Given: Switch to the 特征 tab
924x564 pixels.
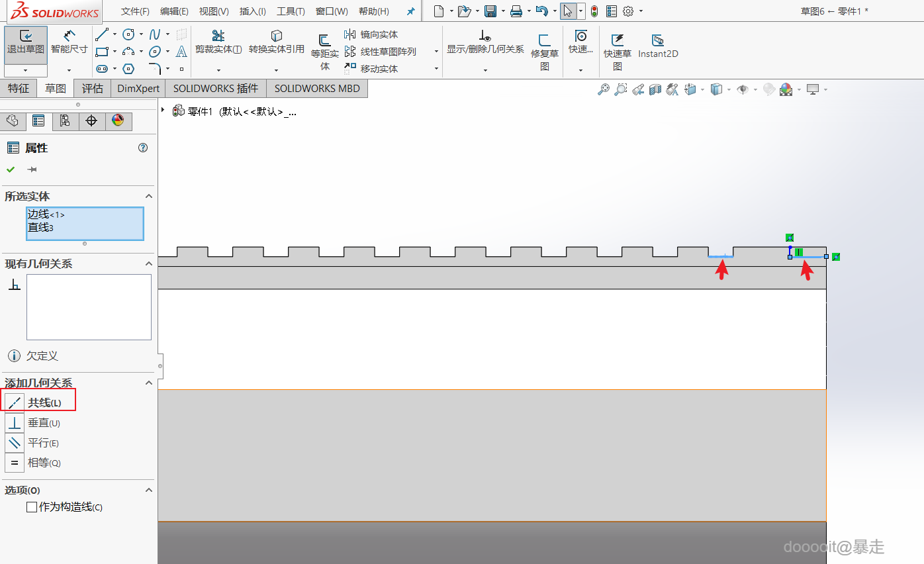Looking at the screenshot, I should coord(19,88).
